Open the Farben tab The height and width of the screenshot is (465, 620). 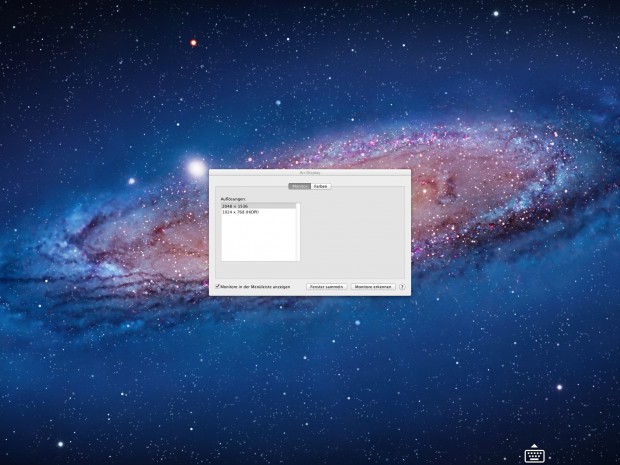tap(321, 186)
